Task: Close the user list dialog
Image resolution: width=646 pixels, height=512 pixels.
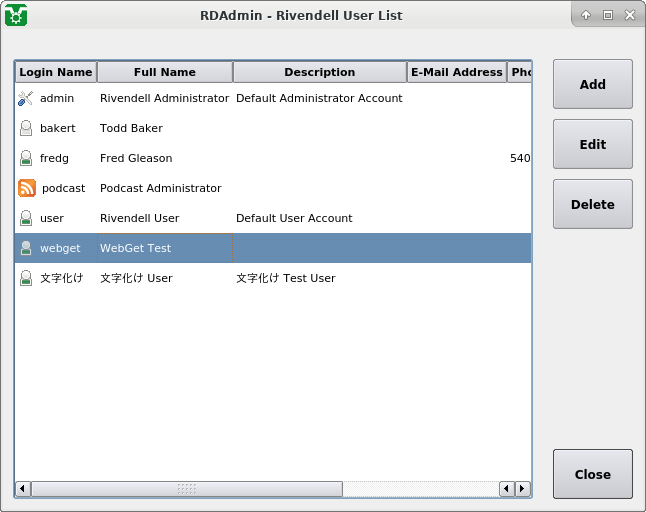Action: pos(592,474)
